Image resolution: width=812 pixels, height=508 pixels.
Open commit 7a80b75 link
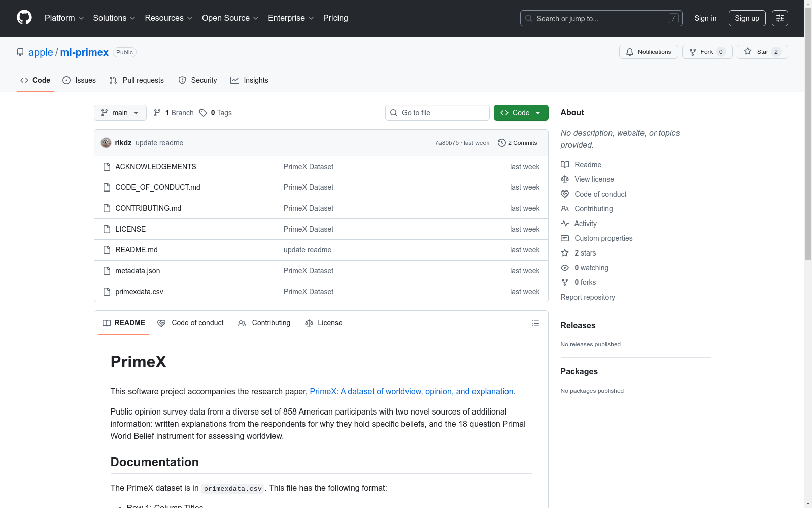point(447,143)
